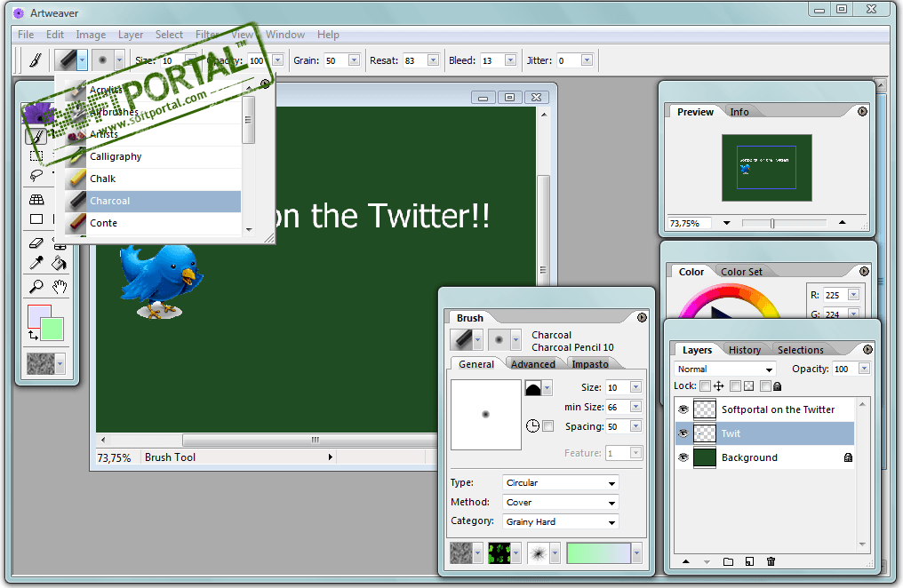
Task: Open the Help menu
Action: pos(328,35)
